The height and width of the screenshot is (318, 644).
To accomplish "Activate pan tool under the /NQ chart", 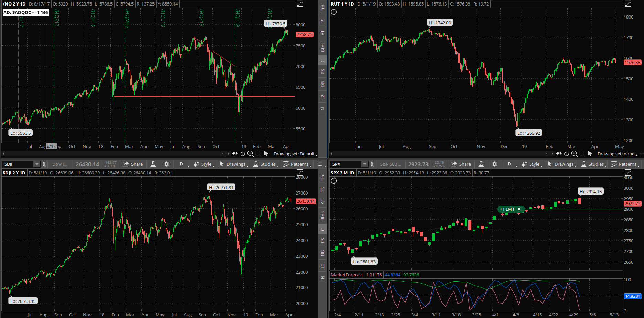I will 235,154.
